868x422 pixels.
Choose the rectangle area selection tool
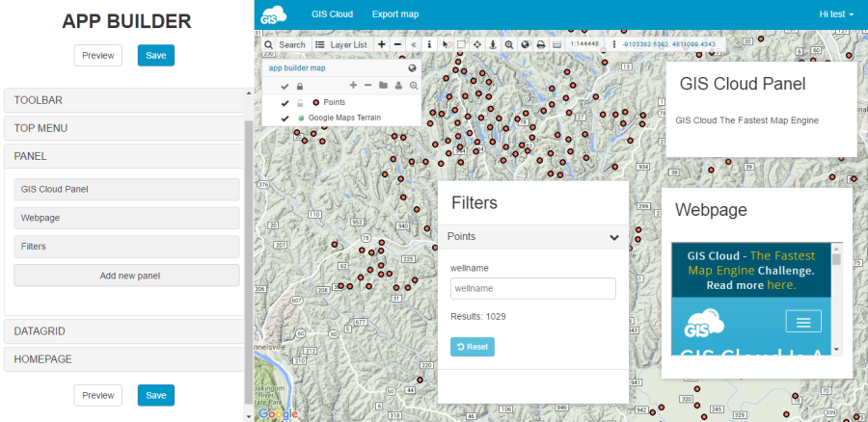[x=461, y=44]
